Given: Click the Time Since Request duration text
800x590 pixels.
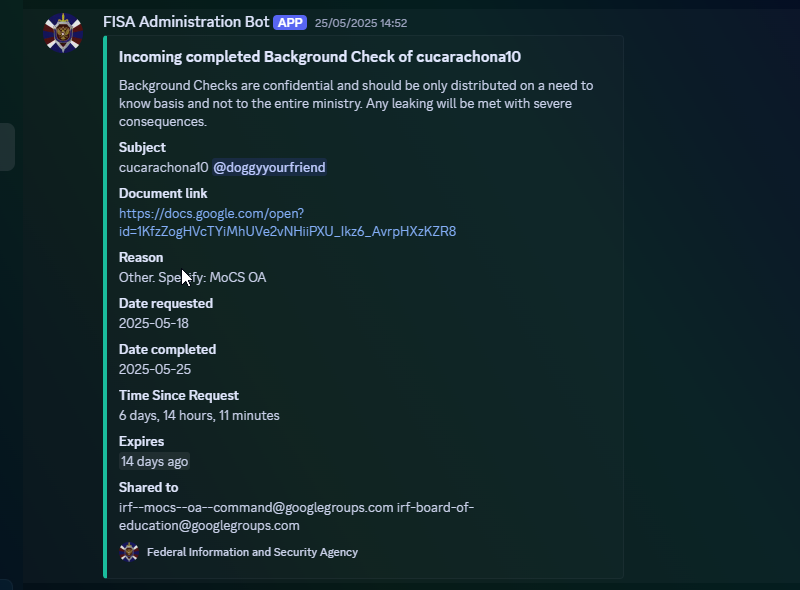Looking at the screenshot, I should coord(199,415).
